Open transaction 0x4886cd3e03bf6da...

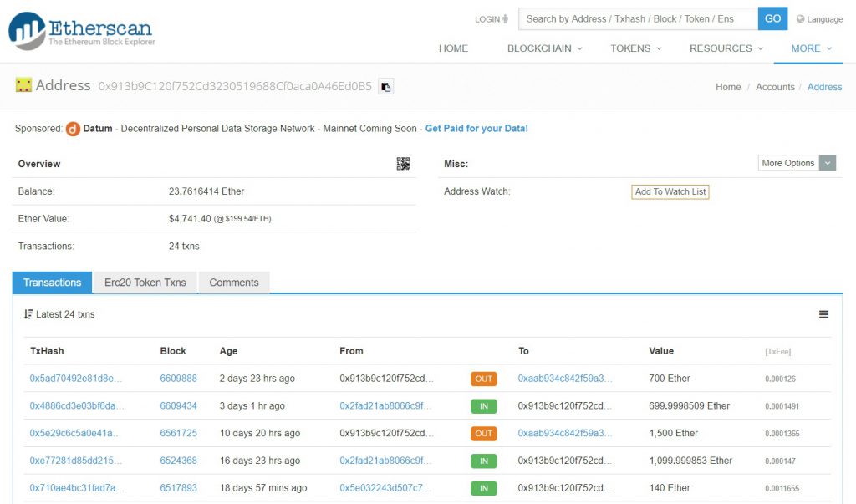pos(76,405)
